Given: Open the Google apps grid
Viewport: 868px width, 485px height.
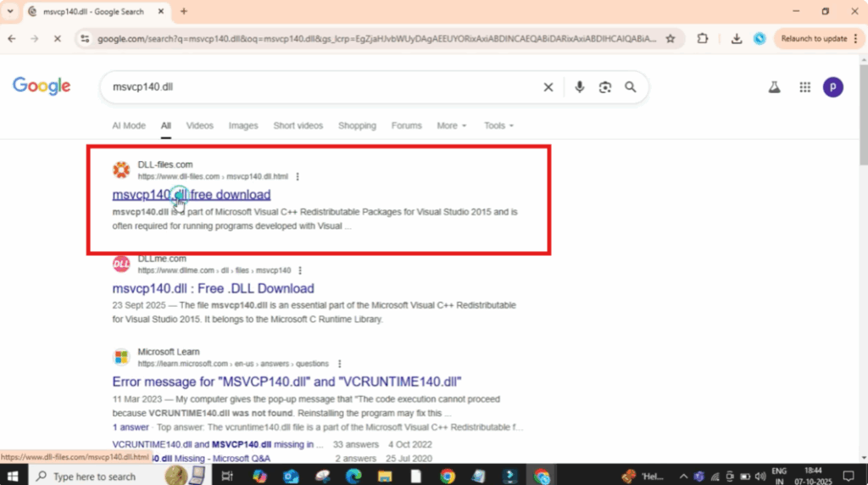Looking at the screenshot, I should coord(804,87).
